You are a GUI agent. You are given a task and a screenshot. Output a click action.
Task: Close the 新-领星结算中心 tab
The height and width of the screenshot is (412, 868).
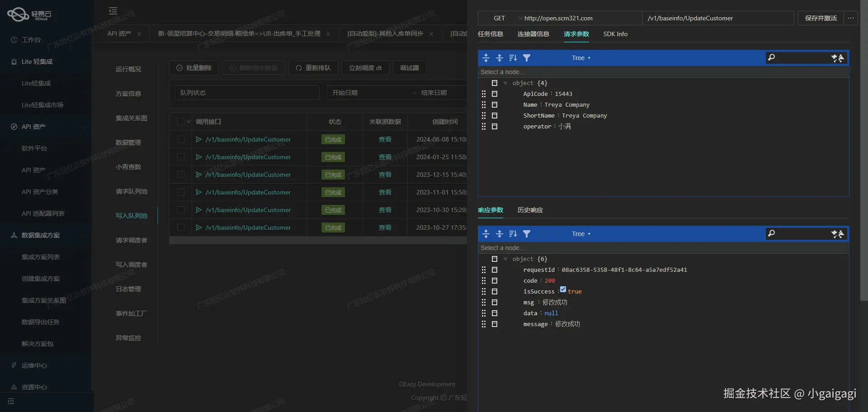(x=328, y=34)
